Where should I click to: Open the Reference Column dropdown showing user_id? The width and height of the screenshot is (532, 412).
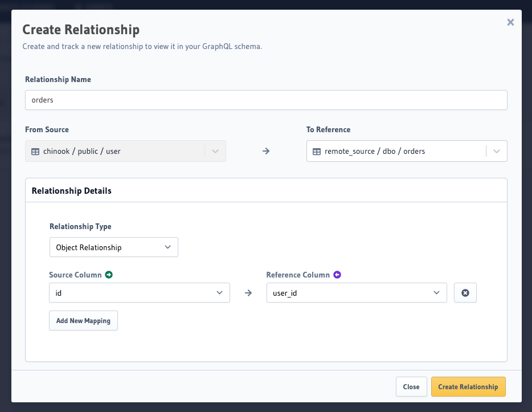pos(357,292)
